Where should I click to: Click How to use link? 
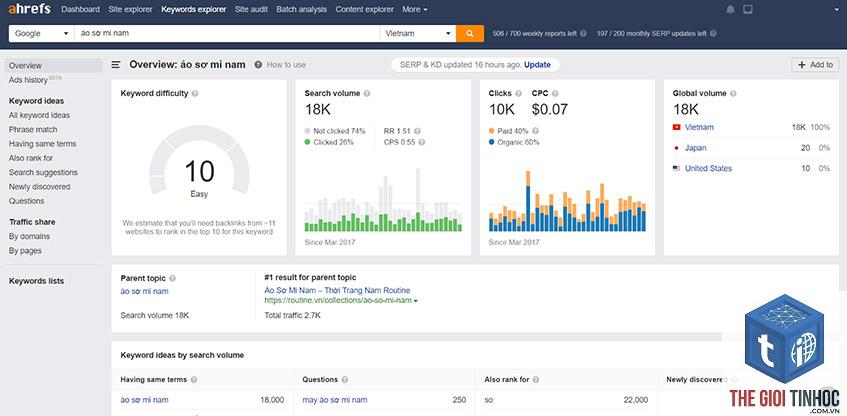[x=286, y=65]
